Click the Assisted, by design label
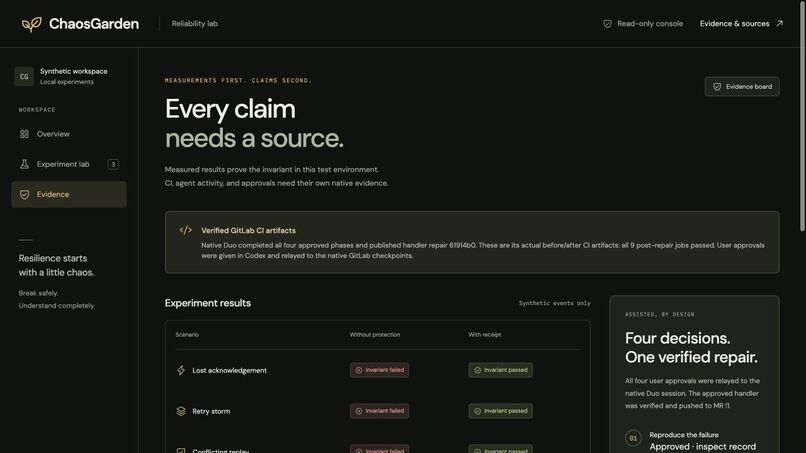 click(660, 314)
